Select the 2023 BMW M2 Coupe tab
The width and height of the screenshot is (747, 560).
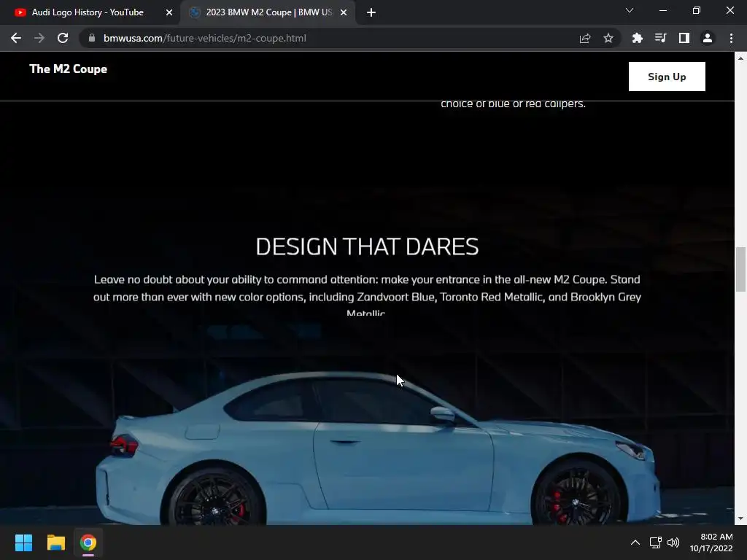[268, 12]
